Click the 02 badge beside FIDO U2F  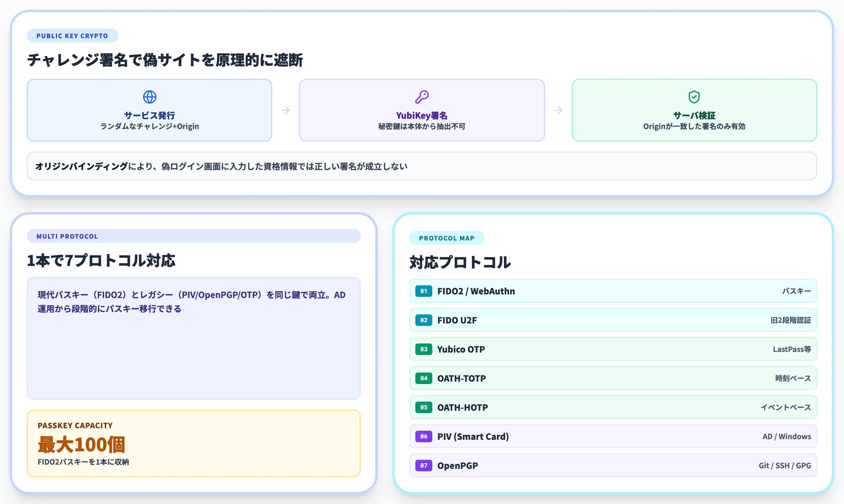[424, 320]
